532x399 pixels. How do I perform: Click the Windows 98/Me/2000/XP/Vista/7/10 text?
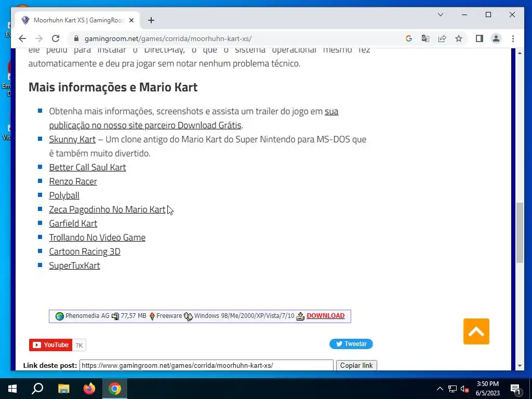244,316
